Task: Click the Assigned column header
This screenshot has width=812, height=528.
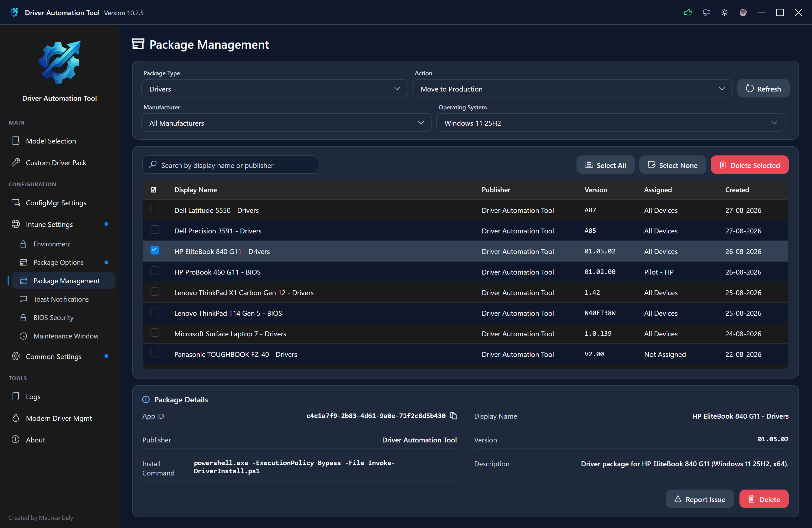Action: coord(658,190)
